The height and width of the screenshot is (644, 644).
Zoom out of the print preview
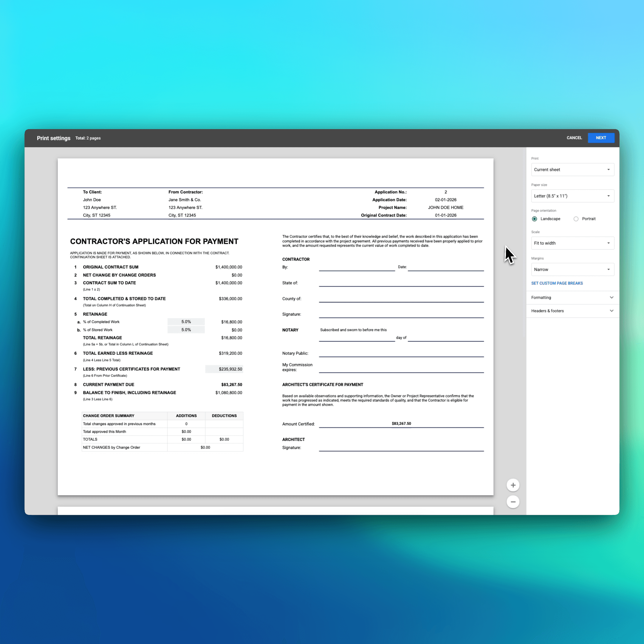click(513, 502)
